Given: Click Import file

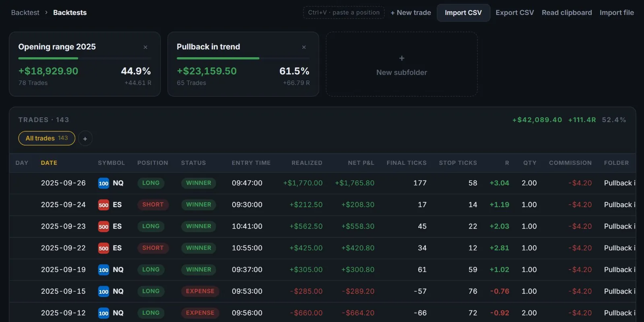Looking at the screenshot, I should (x=617, y=12).
